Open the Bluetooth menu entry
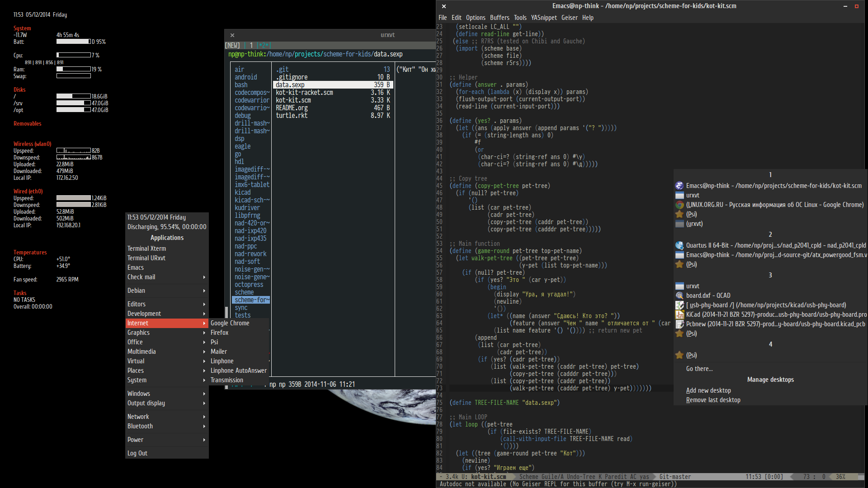The height and width of the screenshot is (488, 868). [x=167, y=426]
